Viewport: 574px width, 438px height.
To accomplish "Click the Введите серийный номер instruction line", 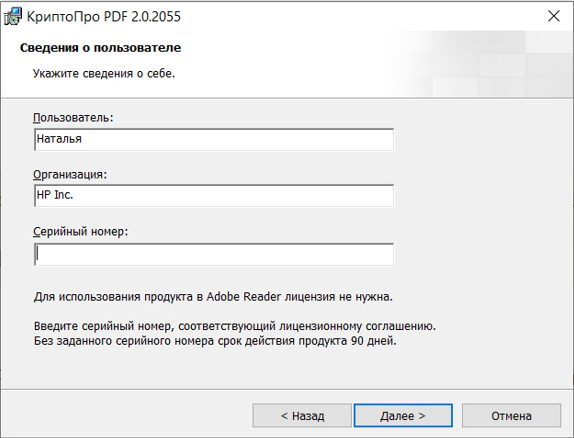I will (x=235, y=326).
